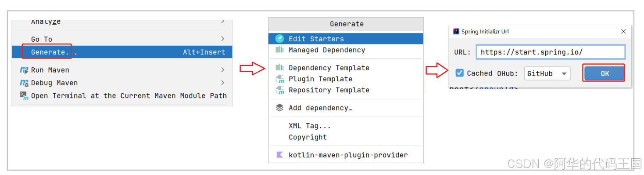Click the Edit Starters spring leaf icon
This screenshot has height=175, width=644.
[279, 39]
